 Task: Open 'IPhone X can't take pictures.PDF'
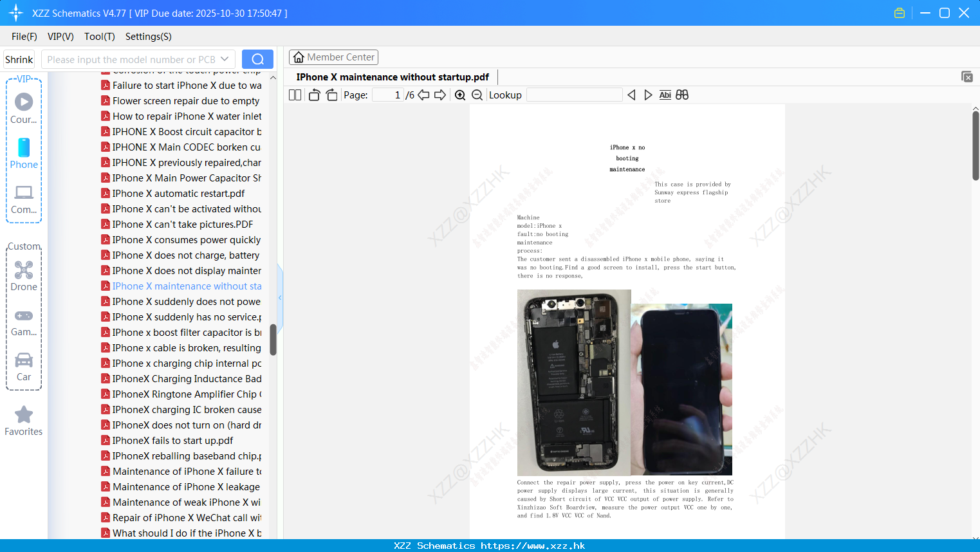pos(177,225)
